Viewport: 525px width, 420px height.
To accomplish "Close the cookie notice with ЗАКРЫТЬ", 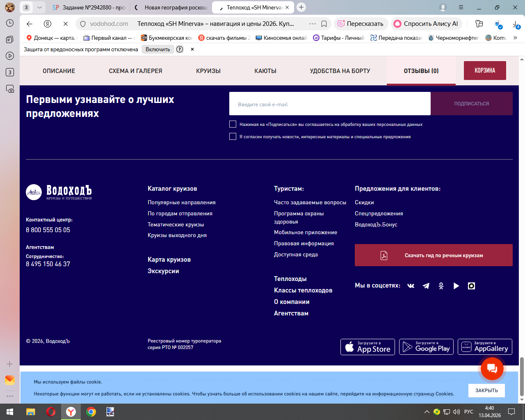I will pyautogui.click(x=486, y=390).
